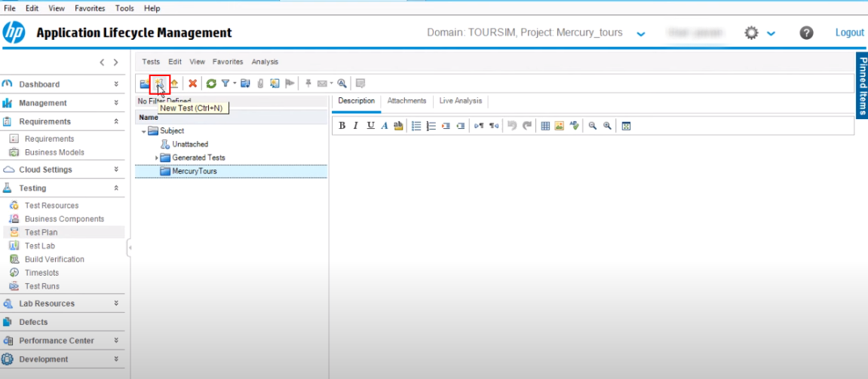Select the MercuryTours folder
The width and height of the screenshot is (868, 379).
[x=194, y=171]
